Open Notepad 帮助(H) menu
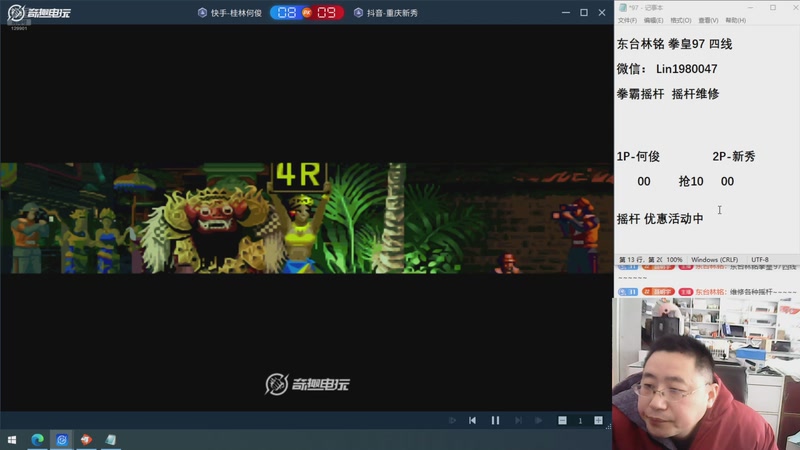The width and height of the screenshot is (800, 450). (736, 20)
